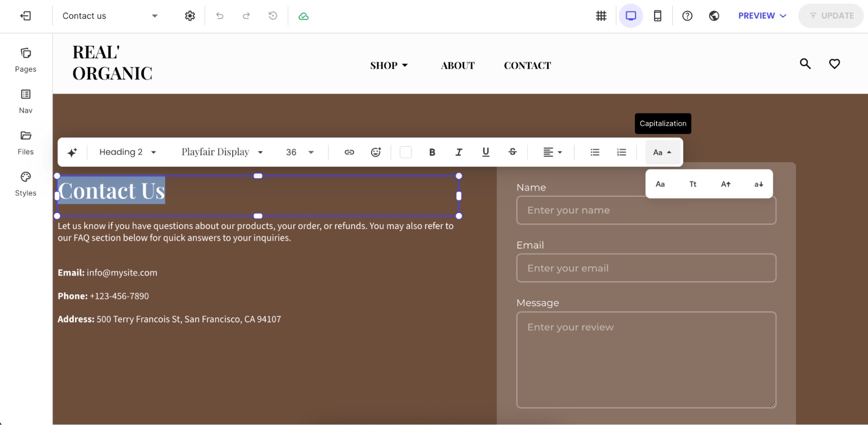
Task: Select lowercase a↓ option
Action: (x=759, y=184)
